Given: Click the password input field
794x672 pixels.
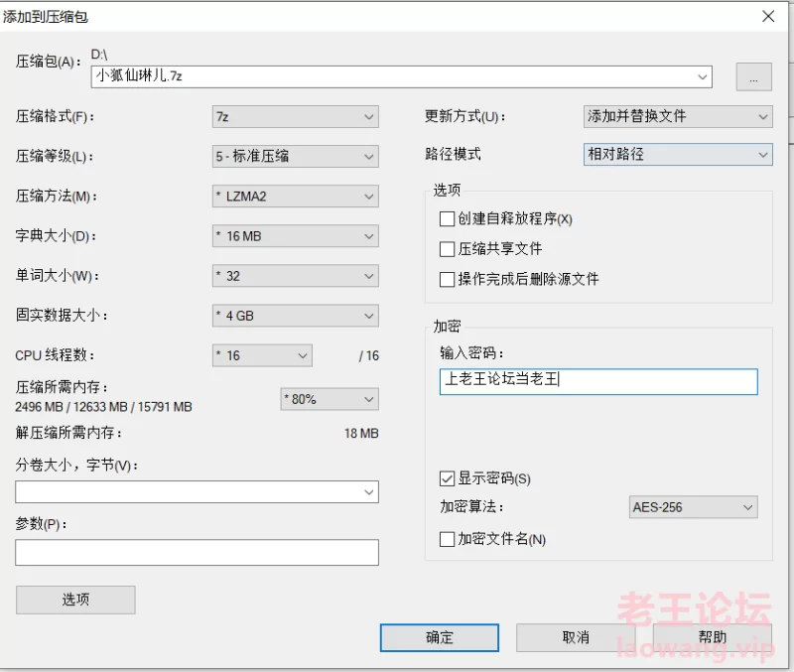Looking at the screenshot, I should coord(598,381).
